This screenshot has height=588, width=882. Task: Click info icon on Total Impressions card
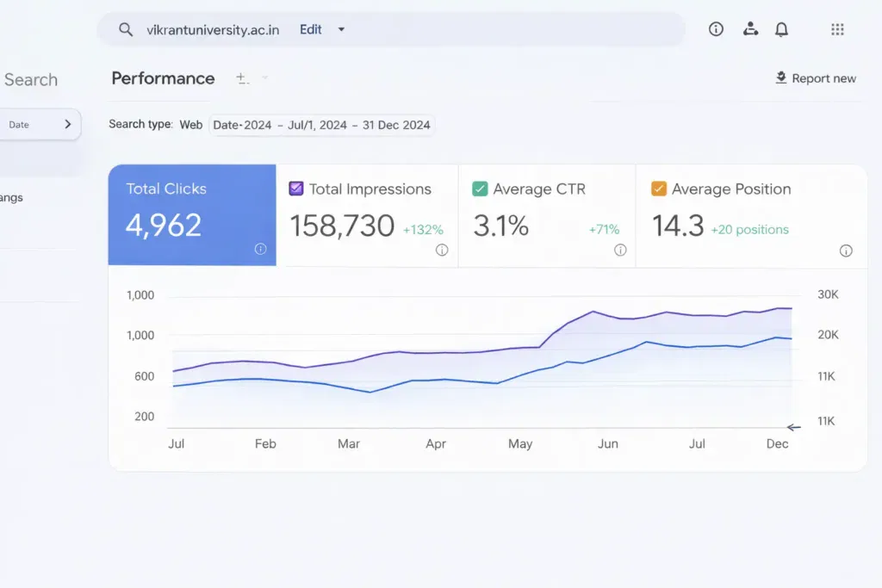point(442,250)
